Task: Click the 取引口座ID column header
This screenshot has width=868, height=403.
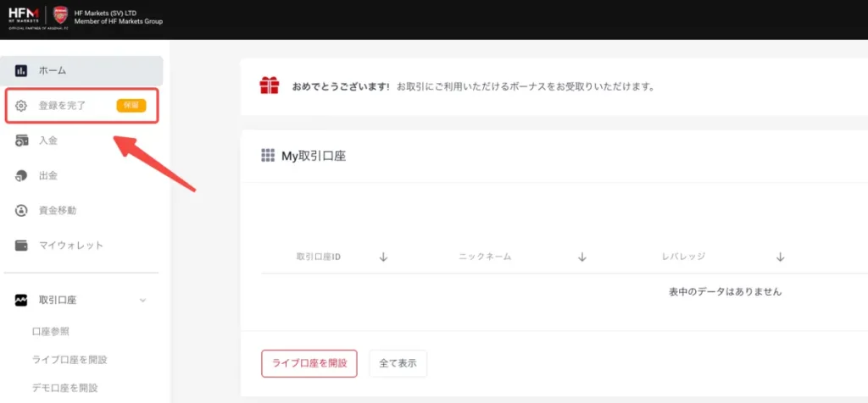Action: pyautogui.click(x=319, y=257)
